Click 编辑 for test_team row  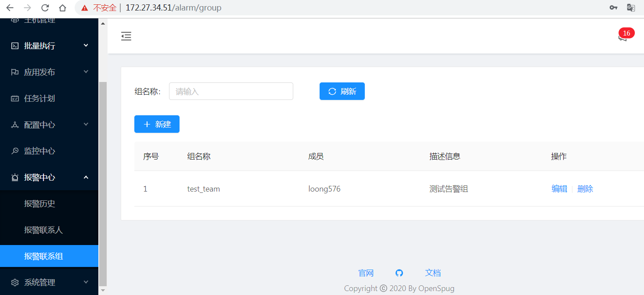[x=559, y=188]
